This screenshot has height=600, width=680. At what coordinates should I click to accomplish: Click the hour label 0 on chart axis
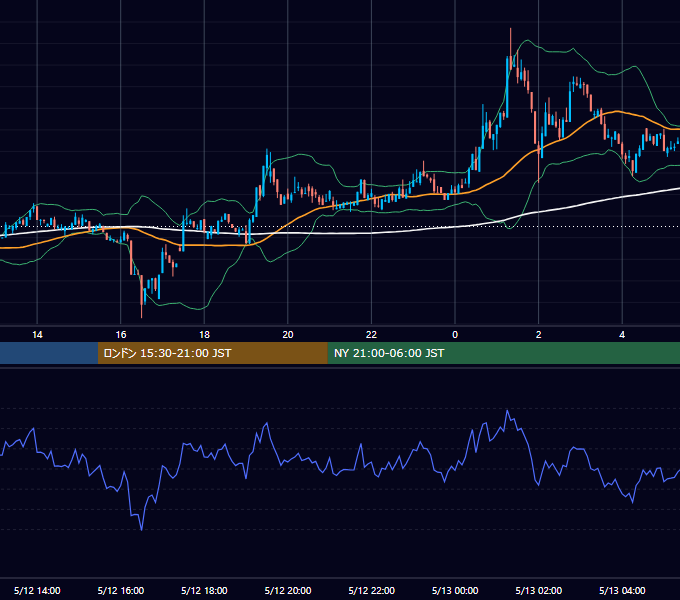pyautogui.click(x=455, y=335)
